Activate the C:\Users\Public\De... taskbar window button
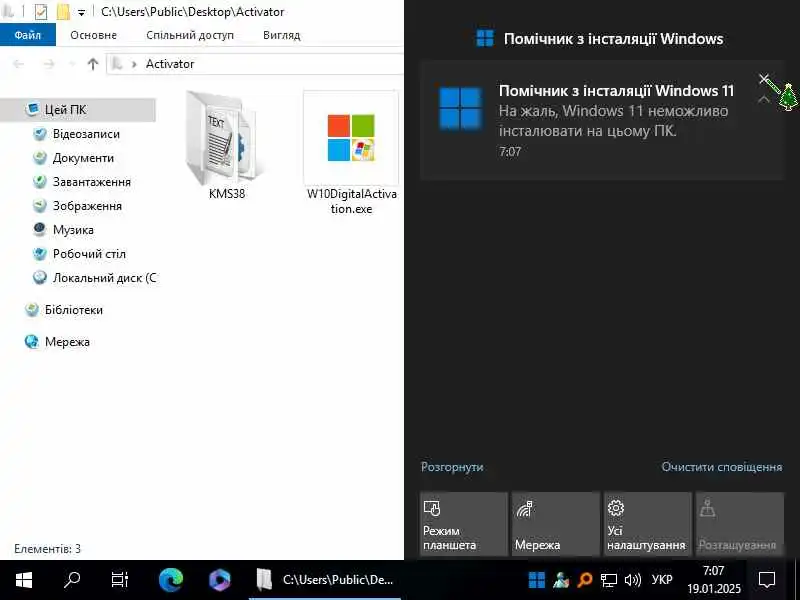 (325, 580)
